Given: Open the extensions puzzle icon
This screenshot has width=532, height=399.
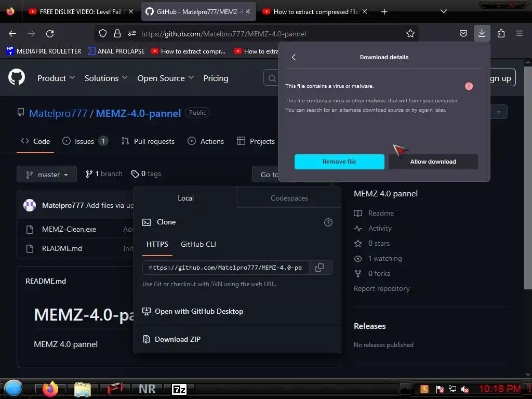Looking at the screenshot, I should 501,33.
